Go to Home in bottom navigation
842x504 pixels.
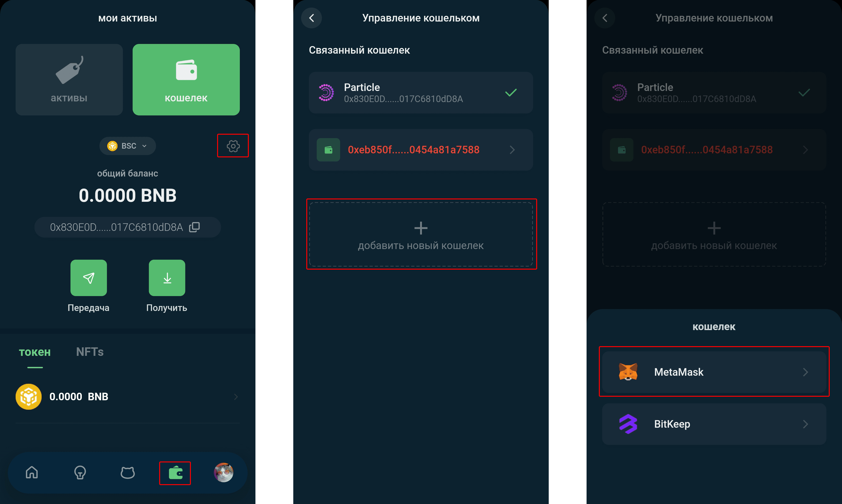point(32,472)
